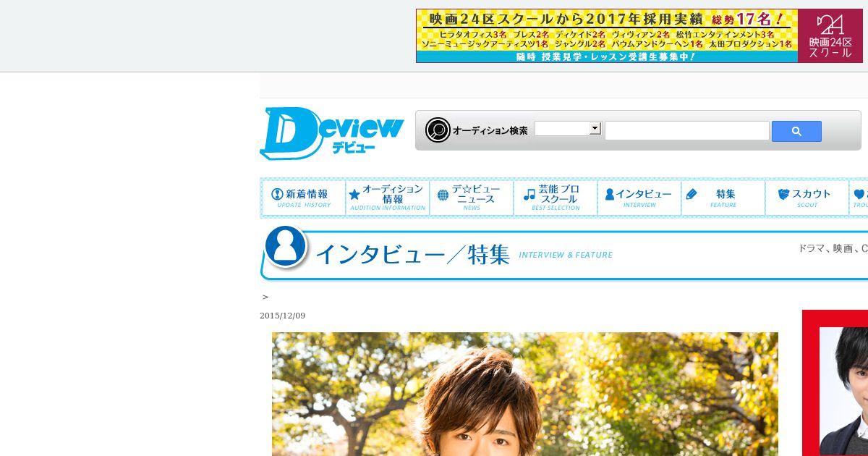Open the Deview site logo
The image size is (868, 456).
coord(332,133)
